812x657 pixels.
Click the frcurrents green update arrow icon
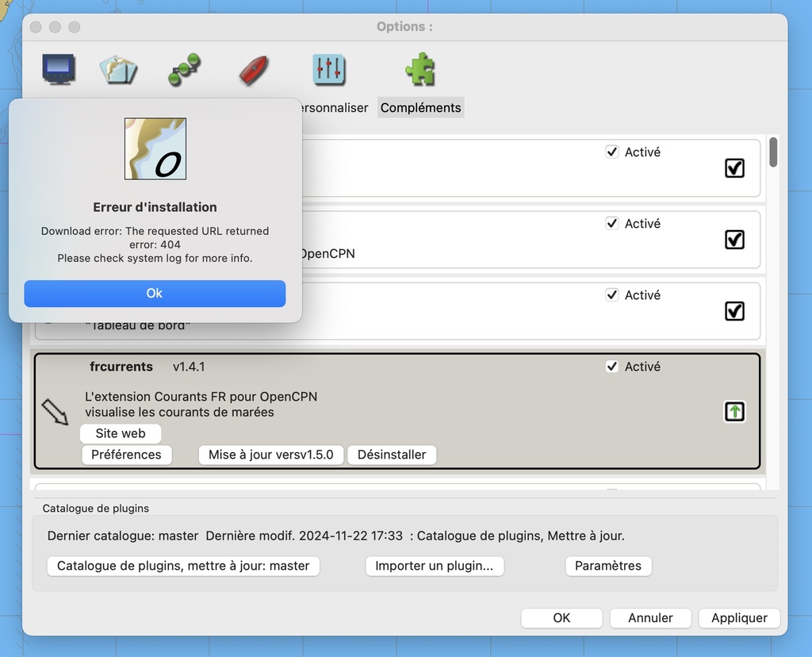coord(734,412)
